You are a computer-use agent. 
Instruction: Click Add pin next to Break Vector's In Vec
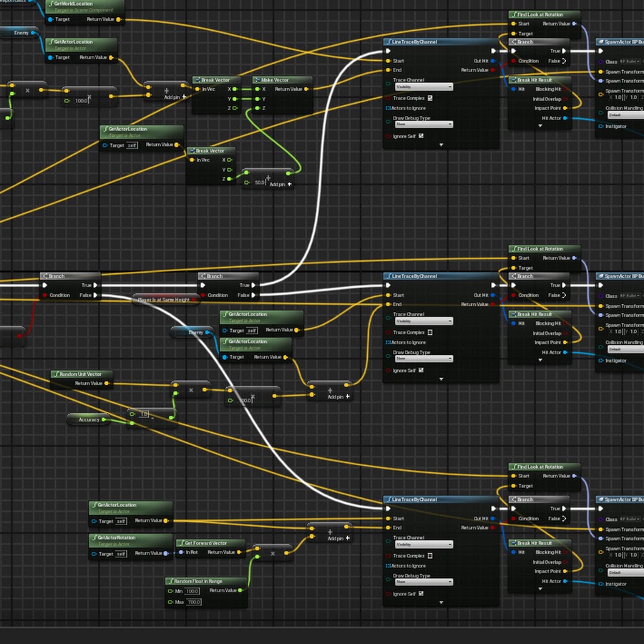pos(174,96)
